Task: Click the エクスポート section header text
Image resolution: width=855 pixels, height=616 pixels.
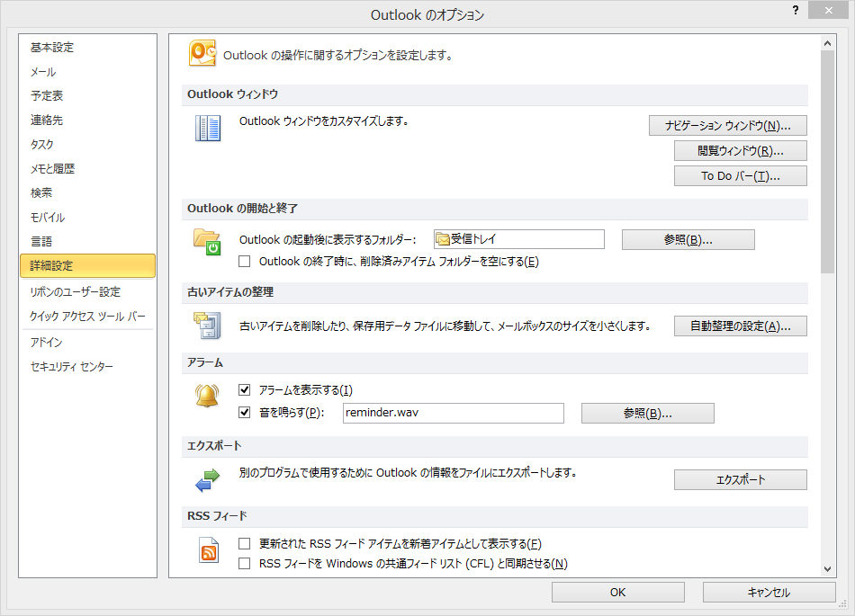Action: (x=214, y=446)
